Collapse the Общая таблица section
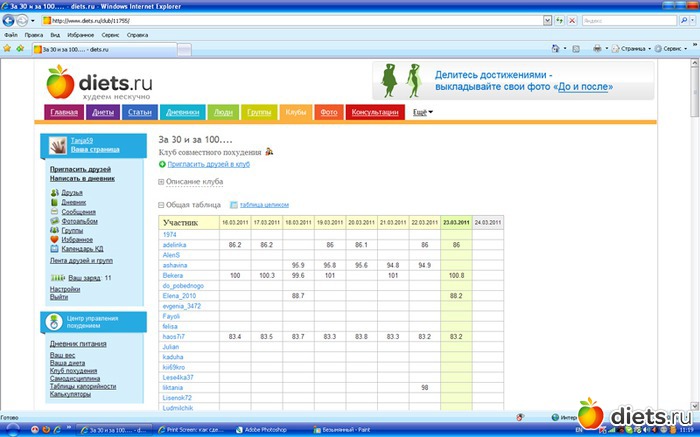Screen dimensions: 700x437 pyautogui.click(x=162, y=204)
